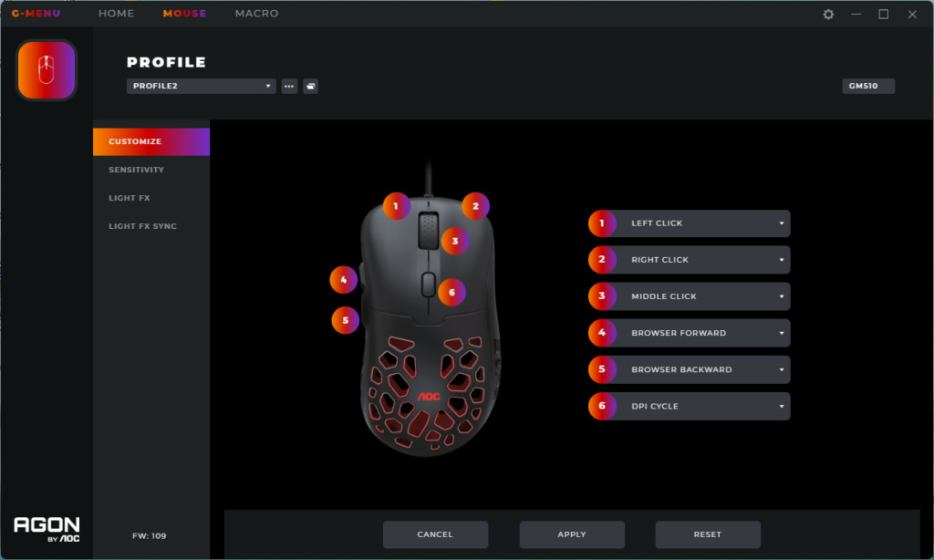Click the three-dot profile options button

point(289,87)
